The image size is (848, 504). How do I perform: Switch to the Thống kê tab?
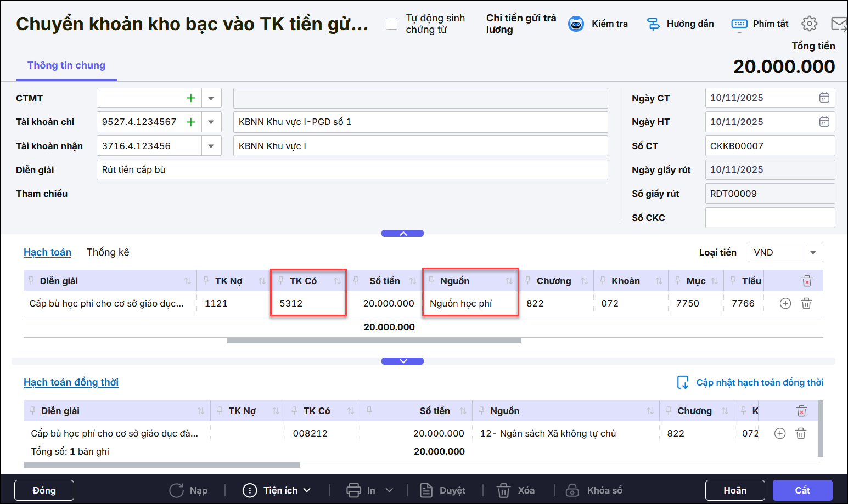click(x=108, y=252)
